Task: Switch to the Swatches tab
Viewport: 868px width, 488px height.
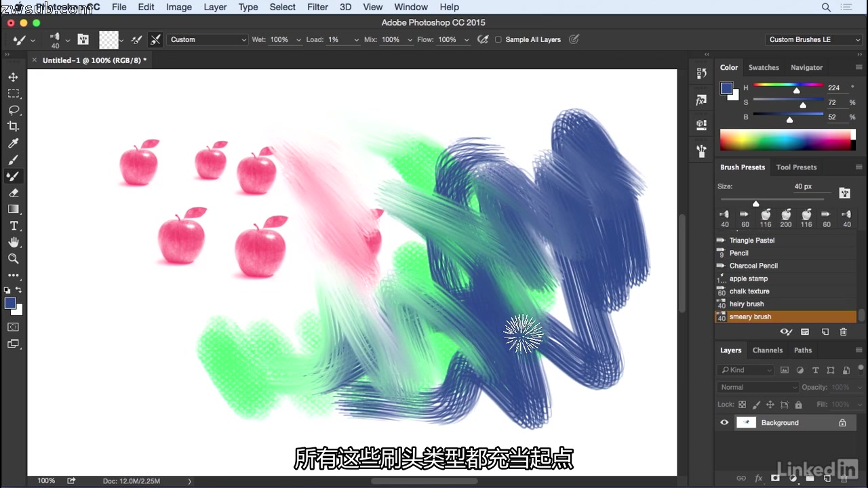Action: 764,67
